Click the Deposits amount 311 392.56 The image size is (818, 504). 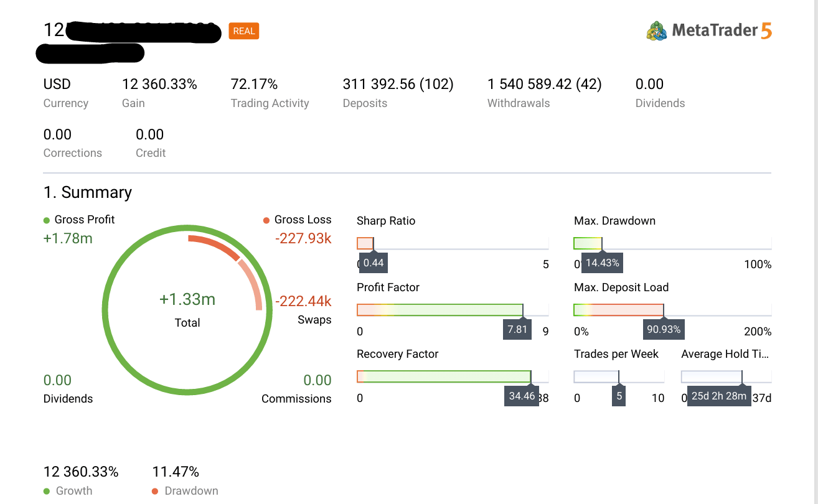click(379, 85)
